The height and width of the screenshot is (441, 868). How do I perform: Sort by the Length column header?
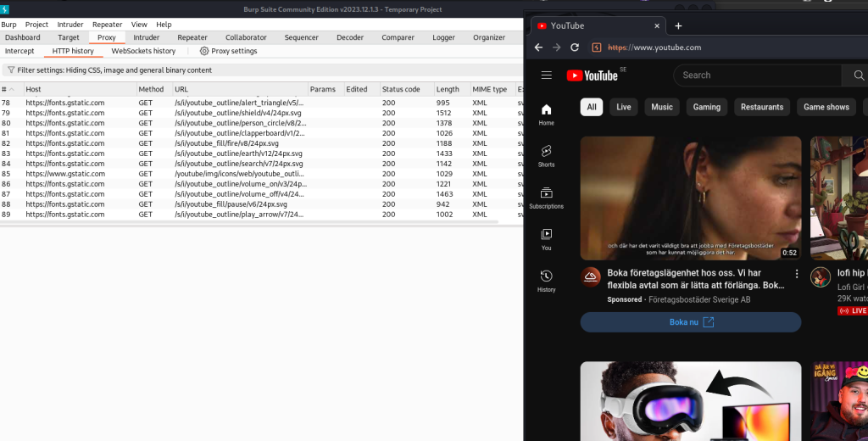pos(448,89)
